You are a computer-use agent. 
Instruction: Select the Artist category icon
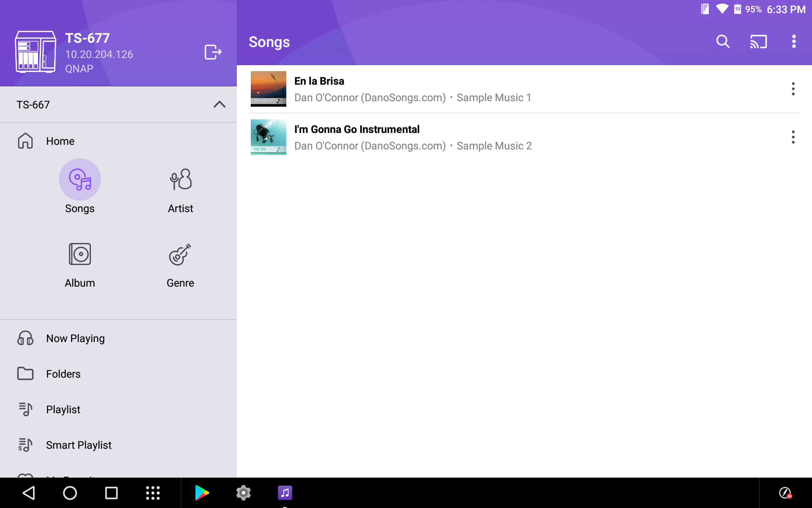pos(181,179)
